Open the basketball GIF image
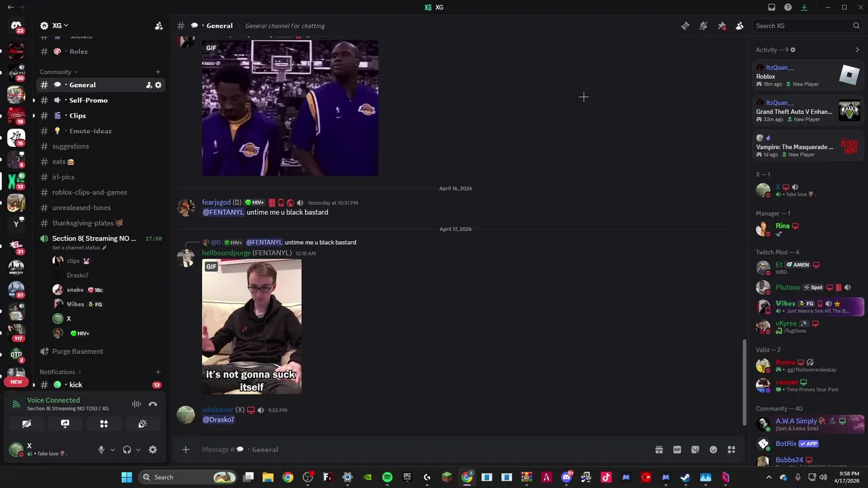The height and width of the screenshot is (488, 868). 290,108
